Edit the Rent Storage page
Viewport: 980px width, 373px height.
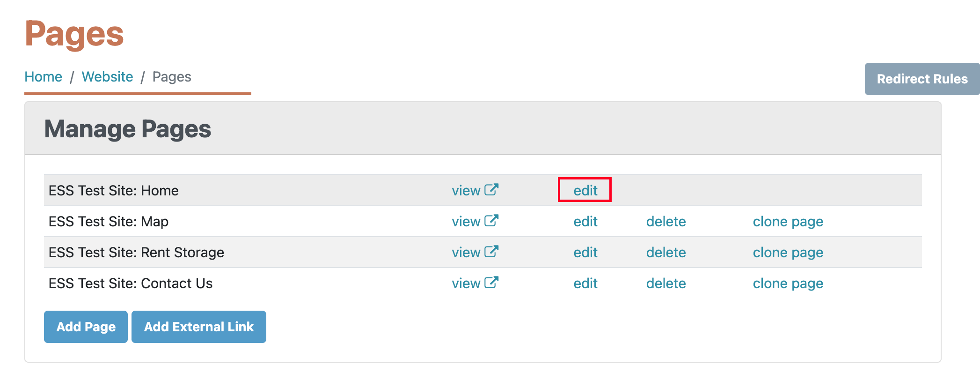(x=585, y=252)
